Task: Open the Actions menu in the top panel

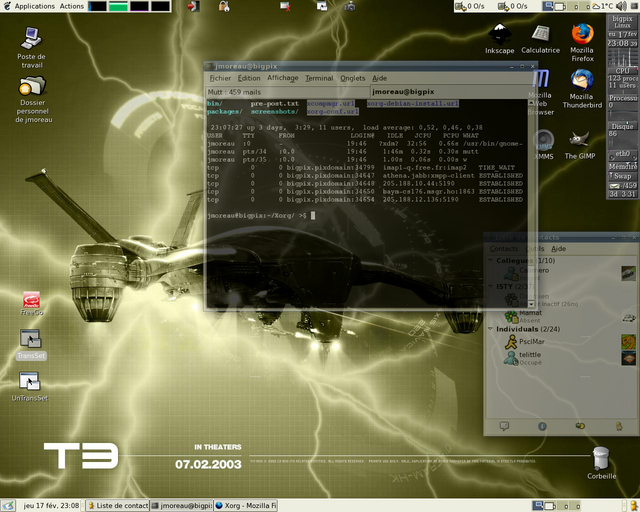Action: click(71, 6)
